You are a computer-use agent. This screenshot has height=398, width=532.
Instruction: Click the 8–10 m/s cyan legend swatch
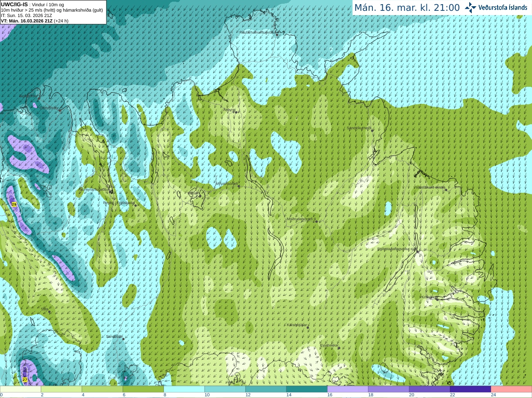pyautogui.click(x=184, y=389)
